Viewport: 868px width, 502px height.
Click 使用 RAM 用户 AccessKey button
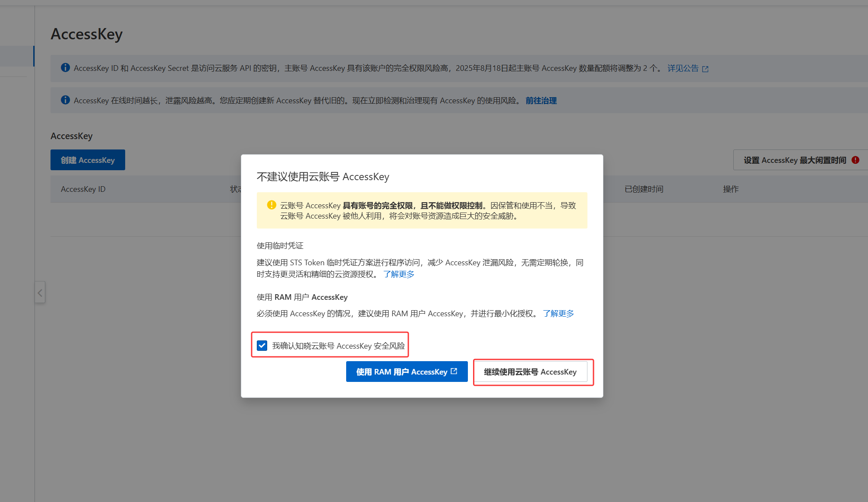407,372
